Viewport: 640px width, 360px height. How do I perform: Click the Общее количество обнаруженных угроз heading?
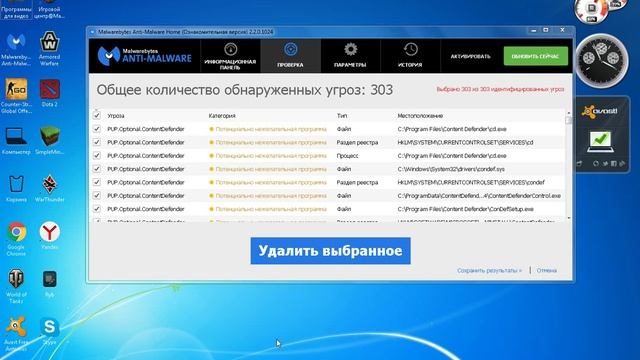tap(244, 90)
